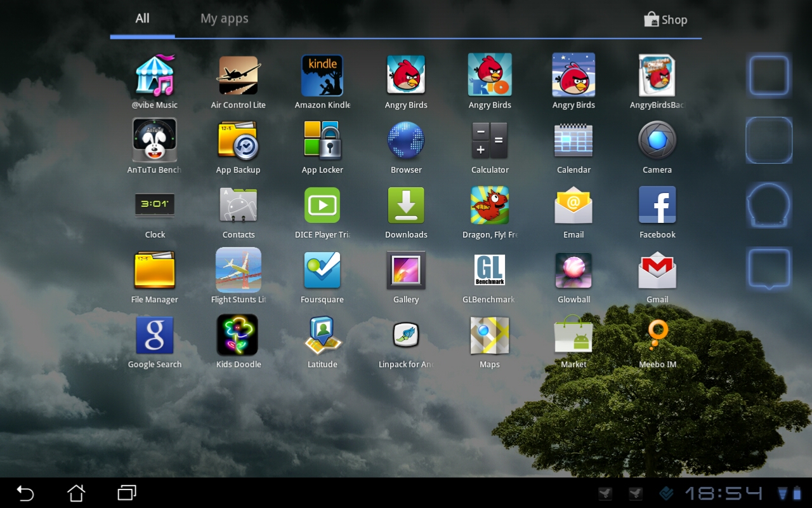Image resolution: width=812 pixels, height=508 pixels.
Task: Tap the blue checkmark notification icon
Action: click(667, 493)
